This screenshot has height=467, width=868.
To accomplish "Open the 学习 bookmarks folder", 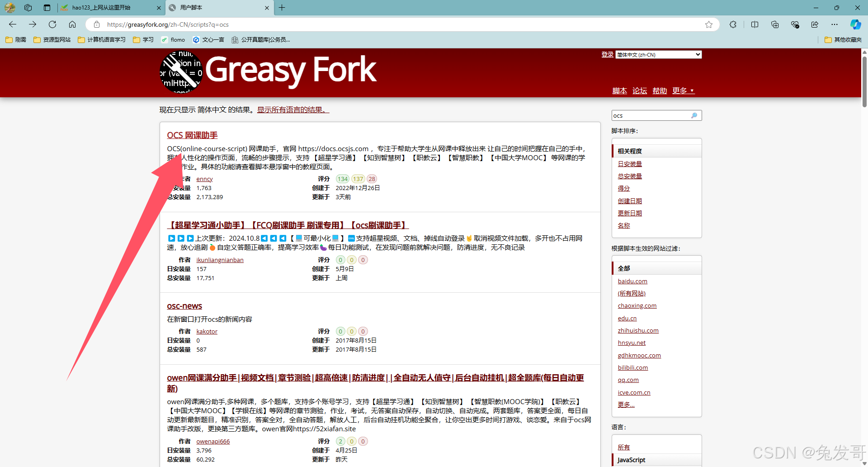I will click(143, 40).
